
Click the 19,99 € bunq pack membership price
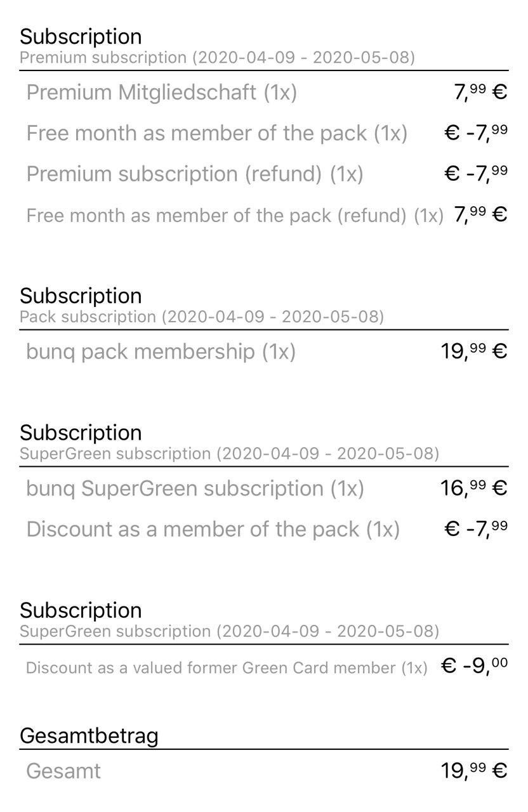pos(474,351)
